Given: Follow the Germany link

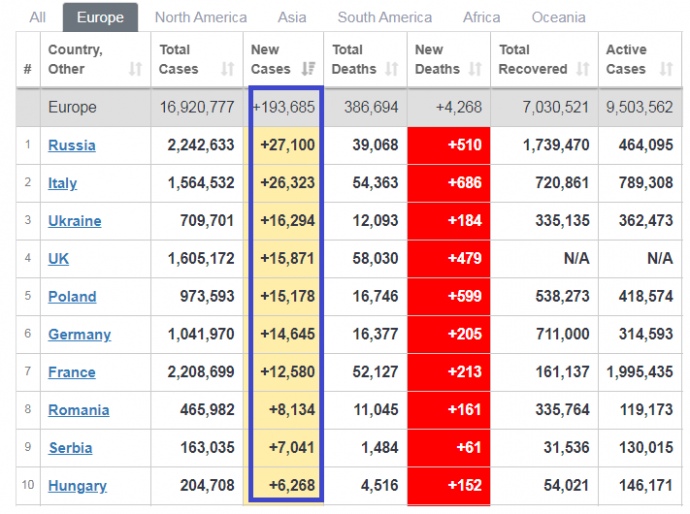Looking at the screenshot, I should pos(79,335).
